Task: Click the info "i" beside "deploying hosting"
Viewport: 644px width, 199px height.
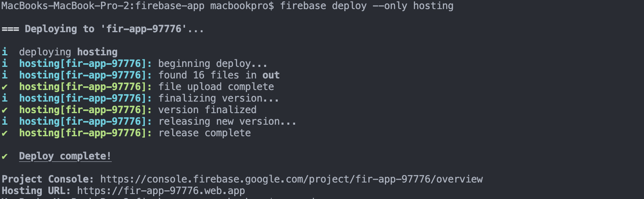Action: tap(5, 52)
